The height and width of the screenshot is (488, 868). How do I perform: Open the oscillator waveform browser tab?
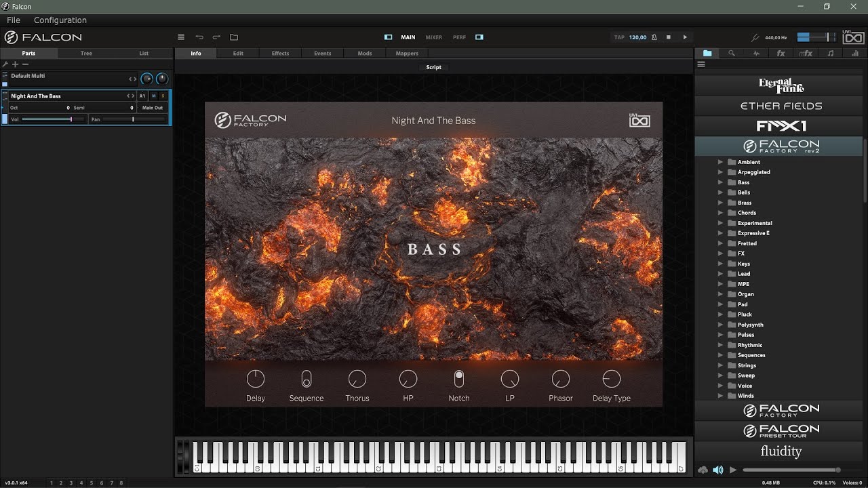click(x=756, y=53)
